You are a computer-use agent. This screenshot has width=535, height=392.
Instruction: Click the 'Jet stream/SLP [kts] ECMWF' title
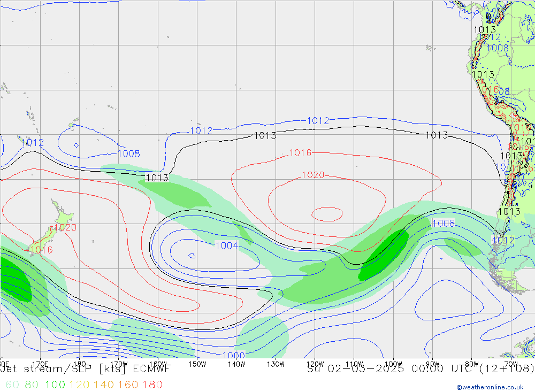point(85,369)
